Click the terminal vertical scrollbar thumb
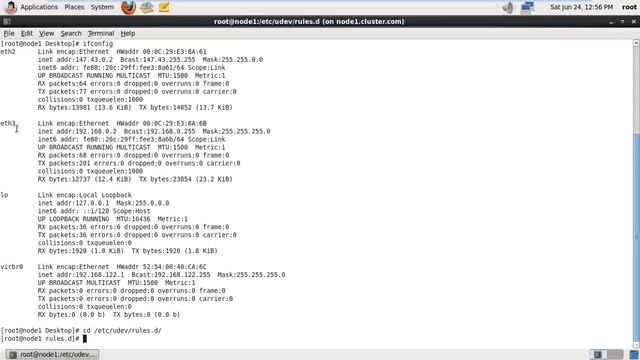The image size is (640, 360). coord(636,239)
